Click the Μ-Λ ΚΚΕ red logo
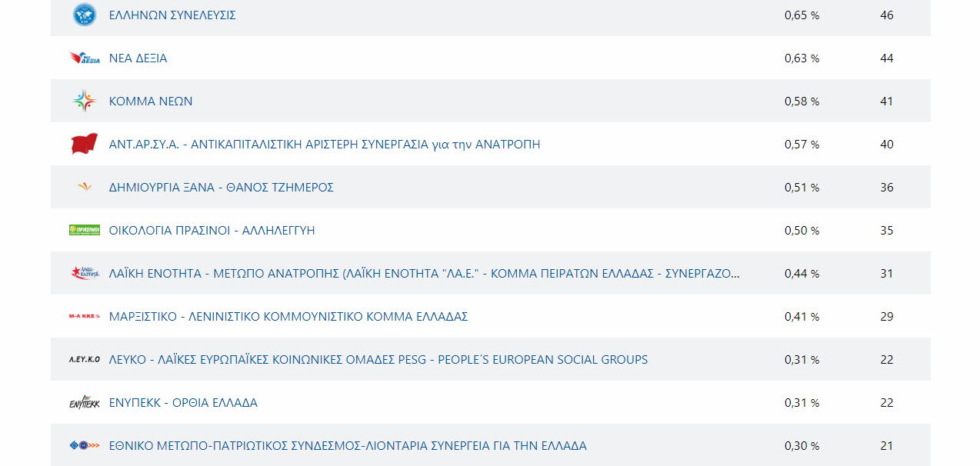Viewport: 980px width, 466px height. 84,316
